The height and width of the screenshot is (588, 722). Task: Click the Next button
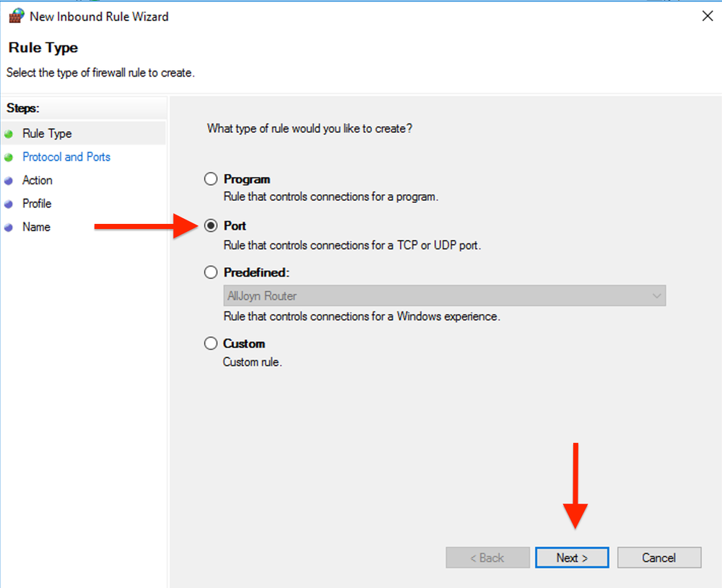click(572, 558)
